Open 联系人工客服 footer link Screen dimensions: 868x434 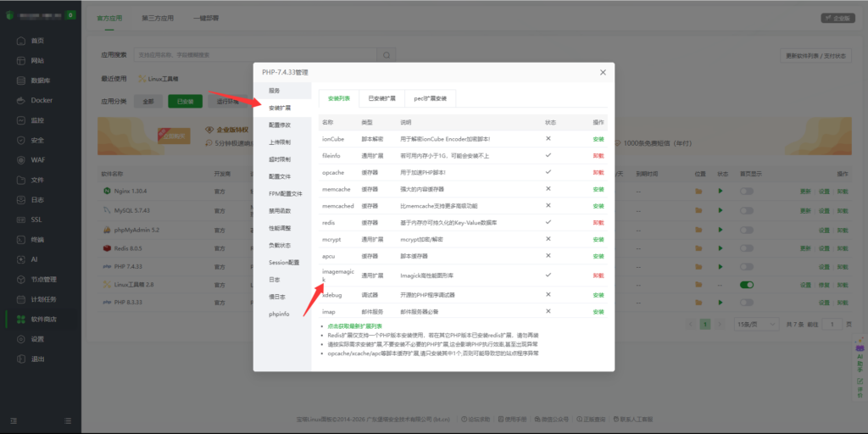[x=633, y=419]
